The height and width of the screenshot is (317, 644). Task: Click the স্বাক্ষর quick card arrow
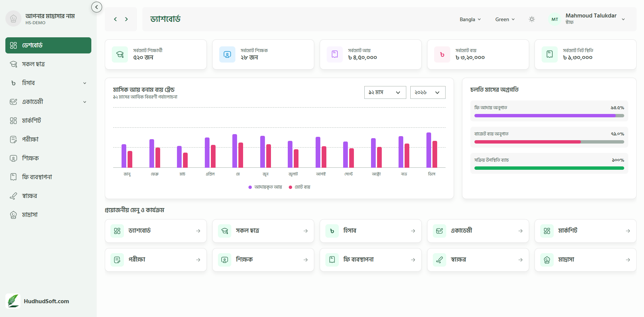point(520,260)
